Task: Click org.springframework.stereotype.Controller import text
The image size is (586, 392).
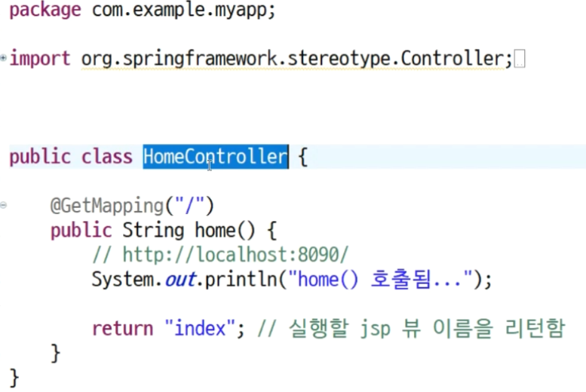Action: 293,59
